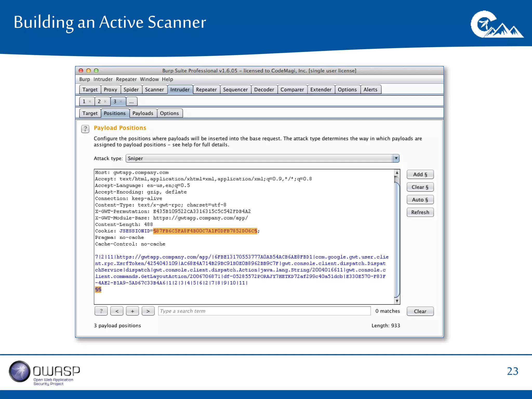
Task: Switch to the top-level Target tab
Action: 90,90
